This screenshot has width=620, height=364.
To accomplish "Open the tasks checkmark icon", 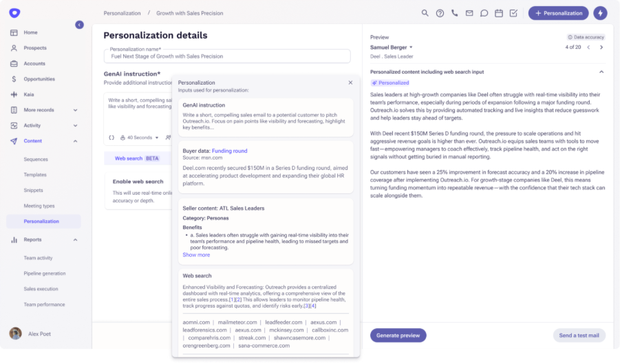I will pos(513,13).
